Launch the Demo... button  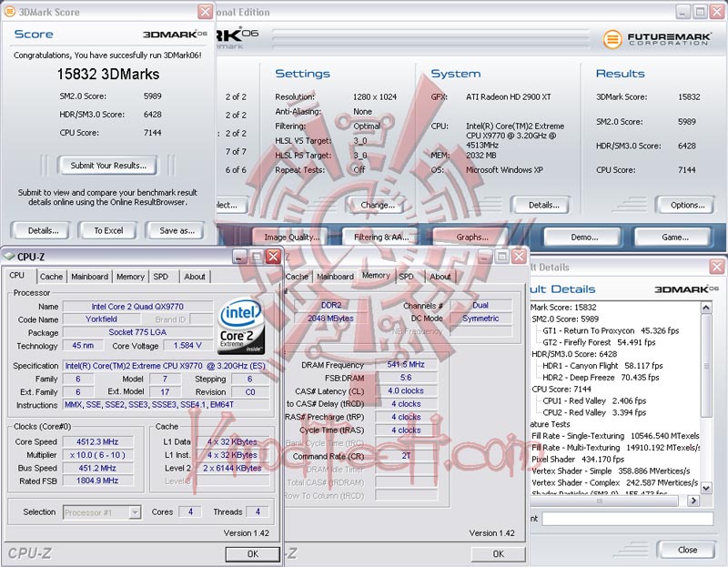(x=583, y=237)
